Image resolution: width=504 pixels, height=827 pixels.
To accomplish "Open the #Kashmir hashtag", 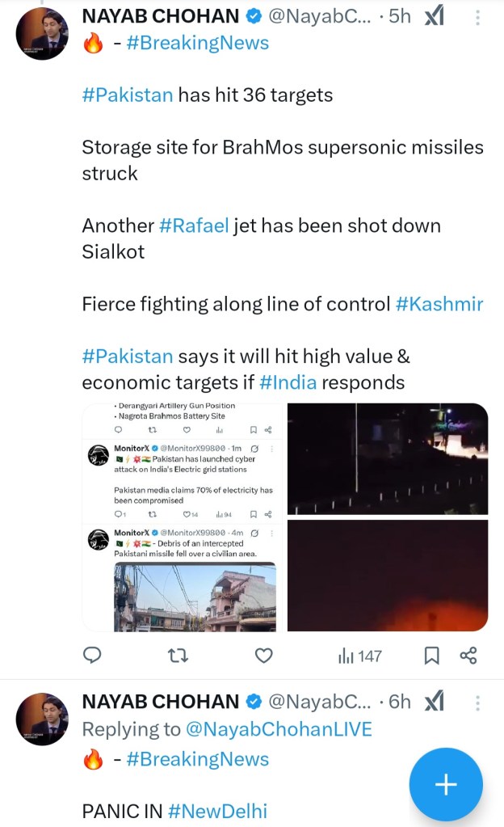I will coord(439,304).
